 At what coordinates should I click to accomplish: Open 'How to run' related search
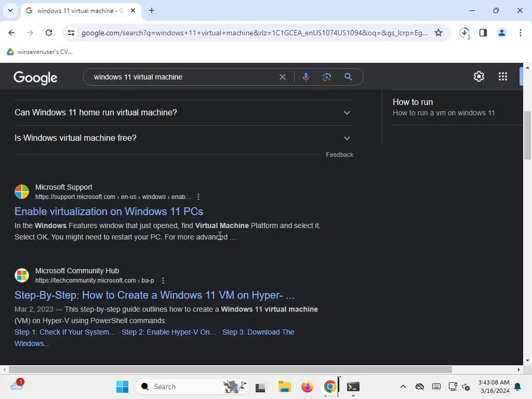coord(444,107)
